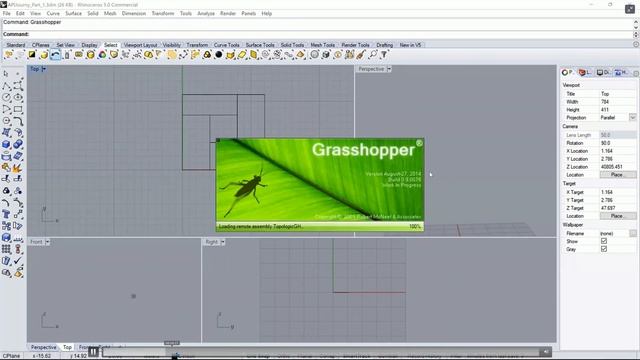Click the brush icon in Select toolbar

point(361,55)
